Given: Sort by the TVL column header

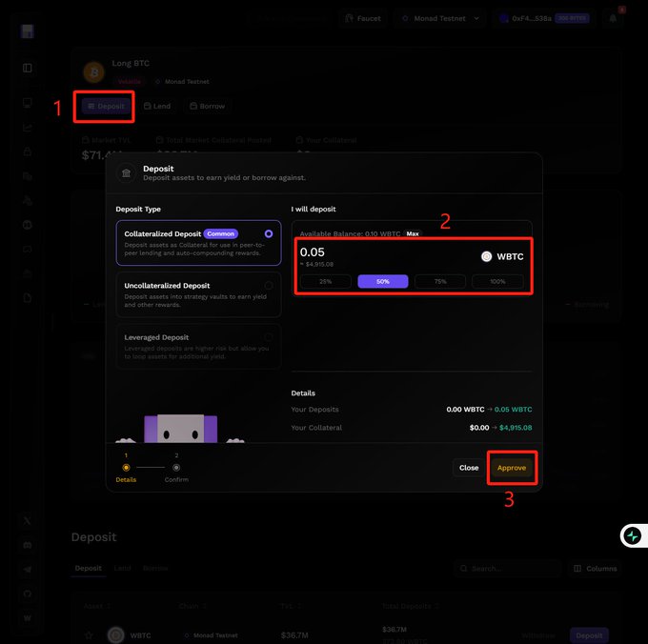Looking at the screenshot, I should coord(291,606).
